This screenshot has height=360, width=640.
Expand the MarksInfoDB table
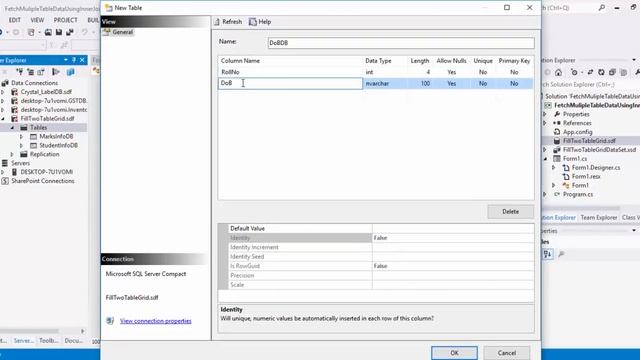(21, 136)
